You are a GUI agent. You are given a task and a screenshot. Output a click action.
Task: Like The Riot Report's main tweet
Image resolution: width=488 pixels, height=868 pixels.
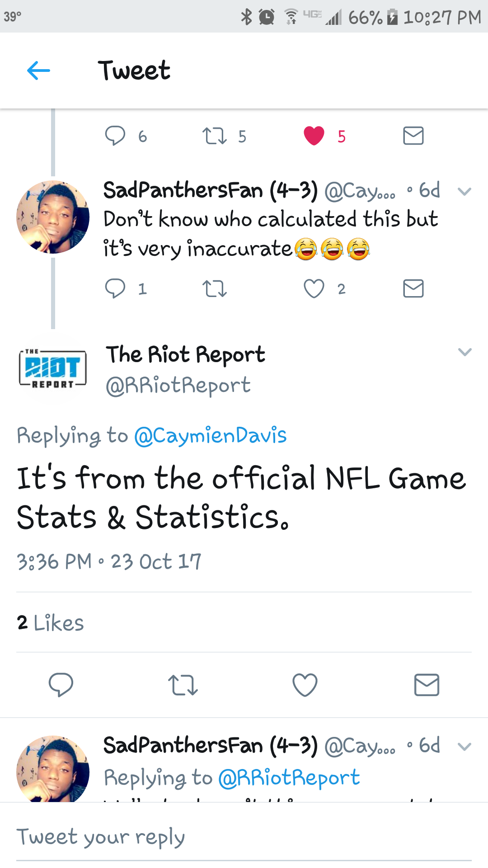tap(305, 684)
